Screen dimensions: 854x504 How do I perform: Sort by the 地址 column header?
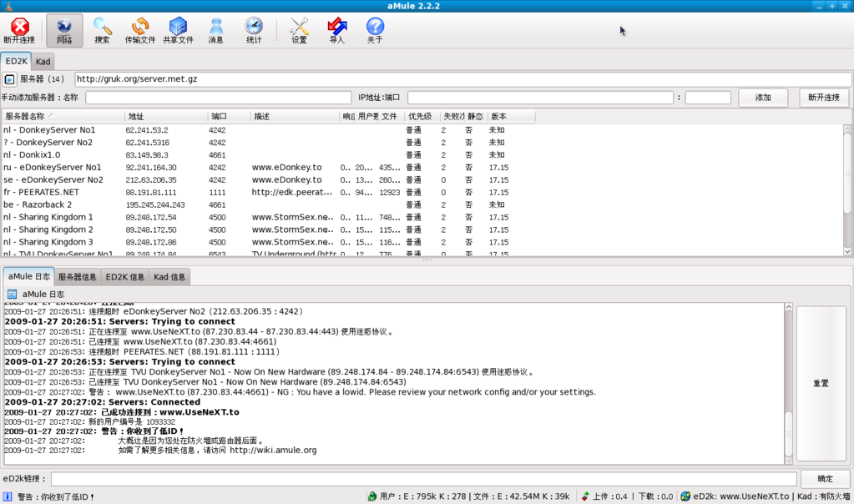[166, 117]
